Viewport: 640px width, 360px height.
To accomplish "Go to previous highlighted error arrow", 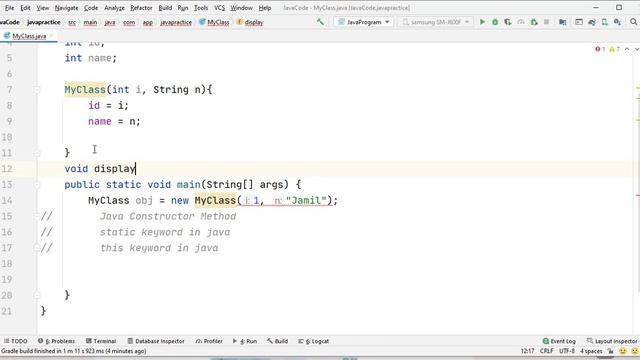I will pos(627,49).
